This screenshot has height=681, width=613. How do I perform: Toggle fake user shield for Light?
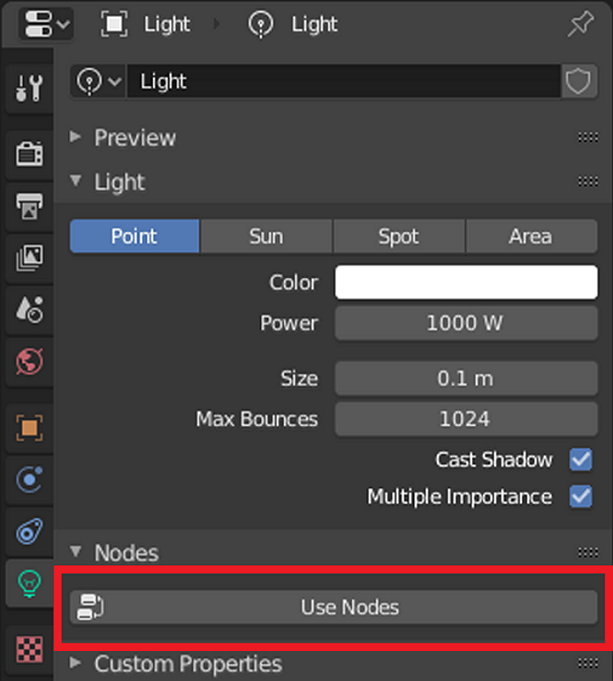579,81
